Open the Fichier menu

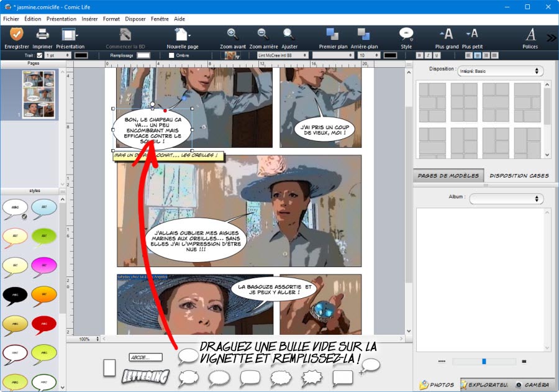[11, 19]
